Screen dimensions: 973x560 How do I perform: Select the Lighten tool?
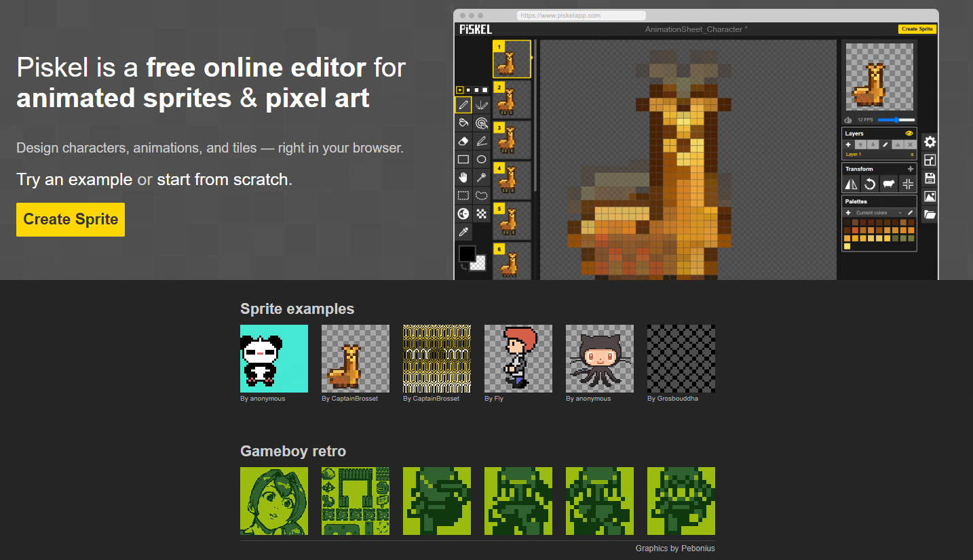tap(463, 214)
